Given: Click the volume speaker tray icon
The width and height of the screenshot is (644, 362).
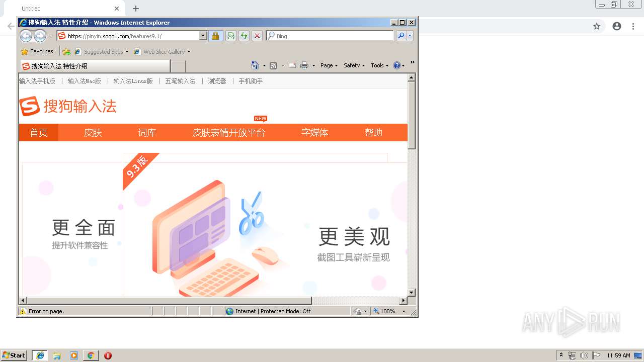Looking at the screenshot, I should pyautogui.click(x=584, y=355).
